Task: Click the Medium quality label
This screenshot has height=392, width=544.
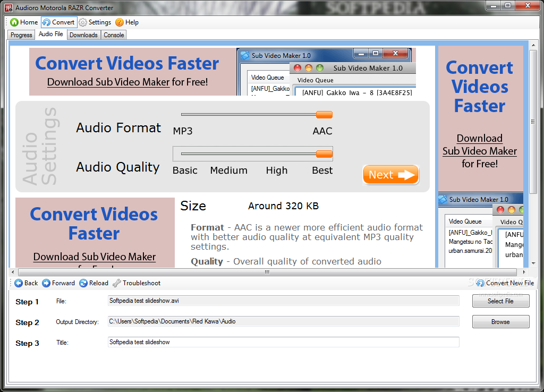Action: tap(228, 171)
